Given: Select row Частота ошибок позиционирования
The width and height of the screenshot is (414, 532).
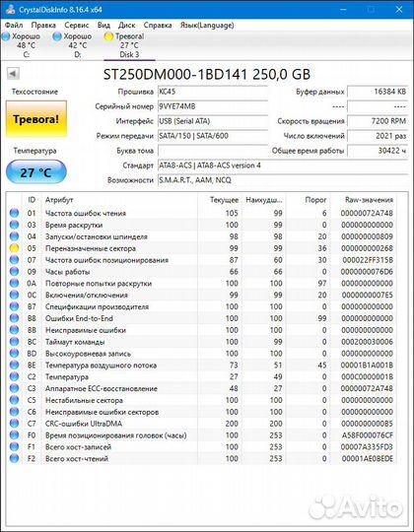Looking at the screenshot, I should (202, 260).
